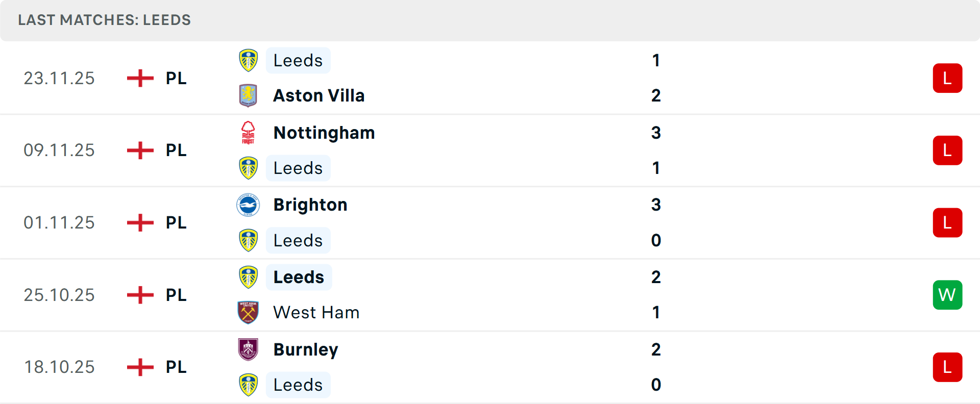Click the Aston Villa club crest

pyautogui.click(x=248, y=95)
